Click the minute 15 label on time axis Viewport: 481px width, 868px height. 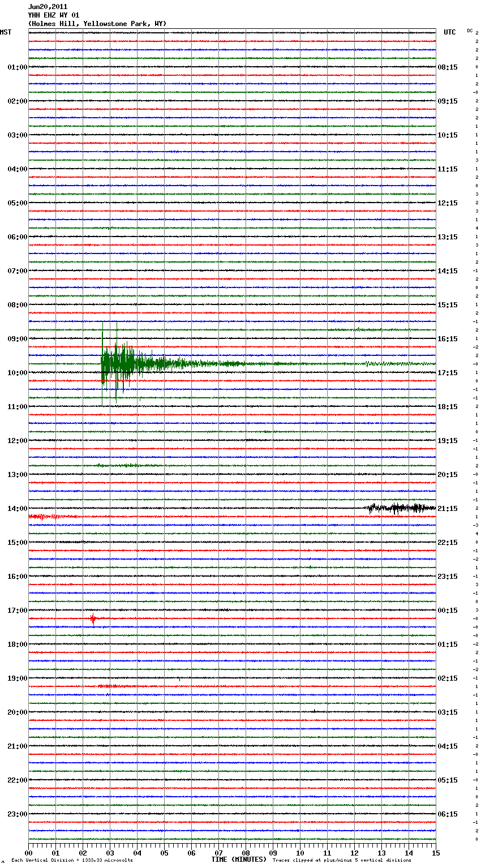click(x=436, y=853)
